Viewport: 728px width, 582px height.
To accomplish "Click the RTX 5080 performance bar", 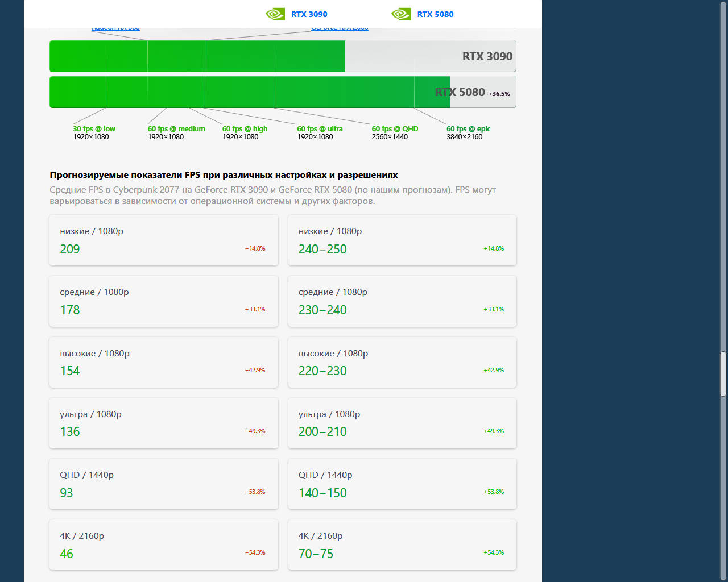I will click(x=283, y=92).
